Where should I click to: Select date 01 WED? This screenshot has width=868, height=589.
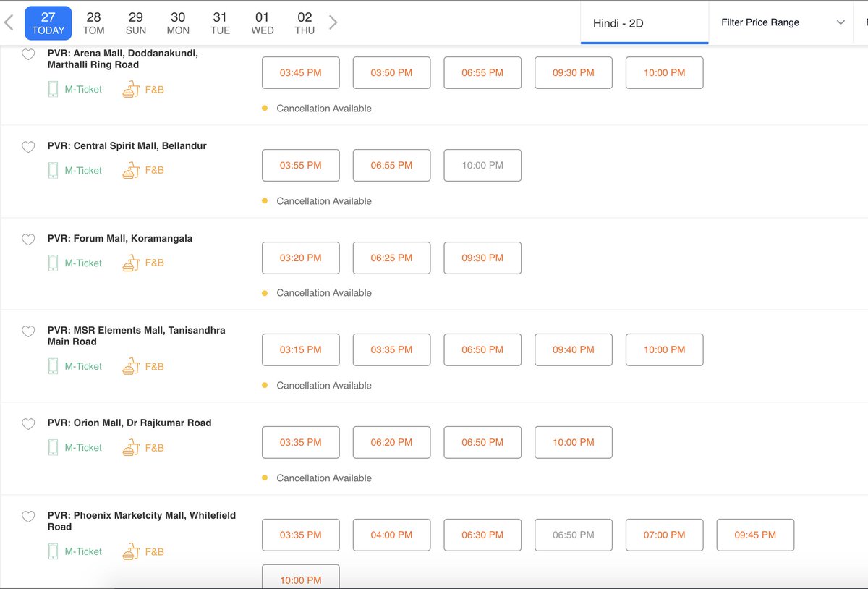click(263, 23)
